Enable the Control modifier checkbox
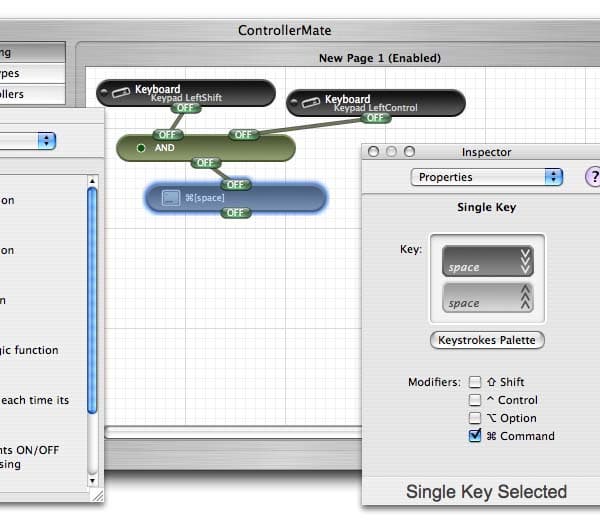 [x=475, y=400]
